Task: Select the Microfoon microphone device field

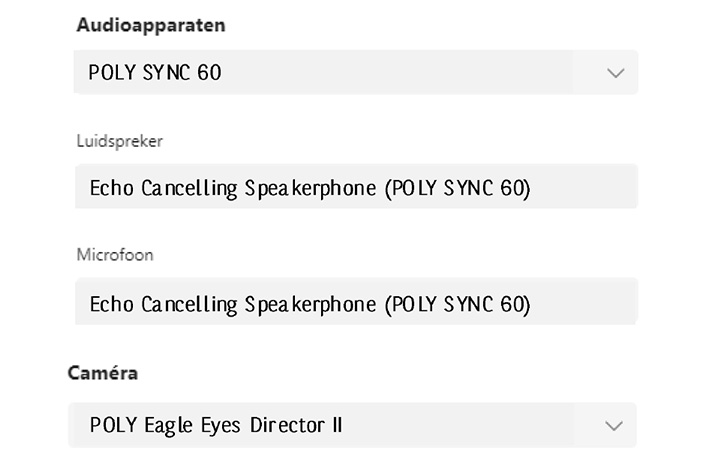Action: tap(355, 302)
